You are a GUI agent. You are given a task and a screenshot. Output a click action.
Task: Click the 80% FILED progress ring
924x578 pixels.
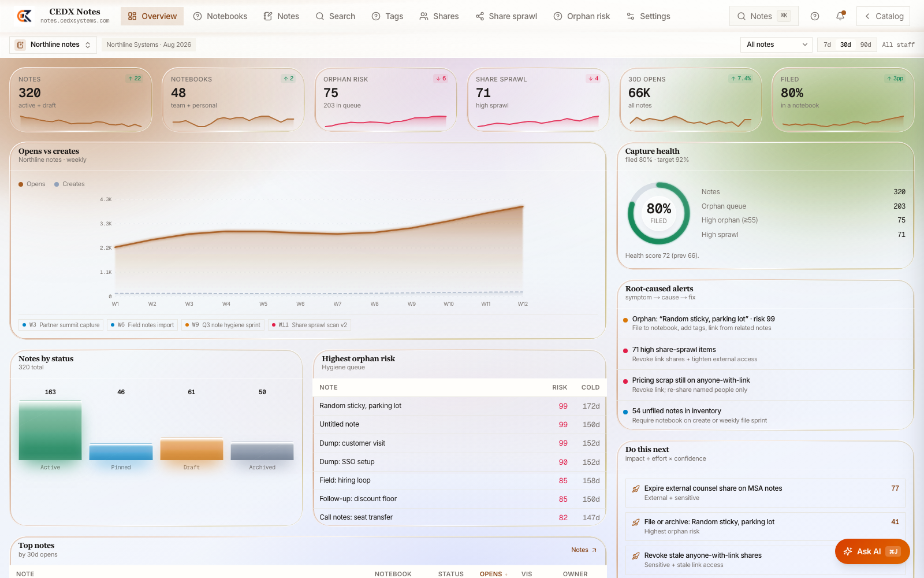coord(658,213)
